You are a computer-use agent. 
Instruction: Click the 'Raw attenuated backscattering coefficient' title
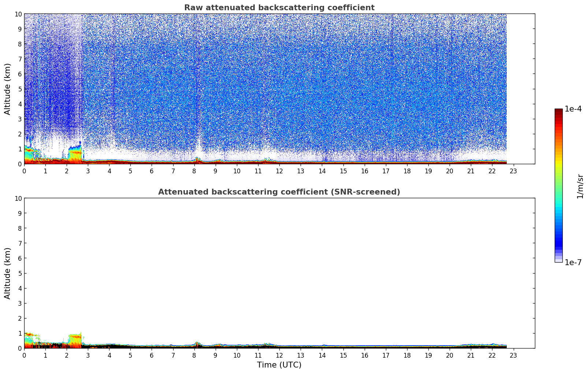279,8
